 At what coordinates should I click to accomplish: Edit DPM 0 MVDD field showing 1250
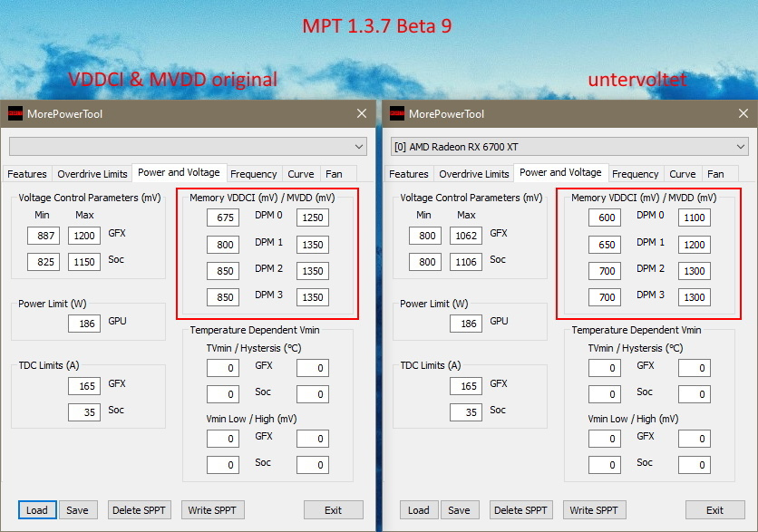(x=313, y=218)
